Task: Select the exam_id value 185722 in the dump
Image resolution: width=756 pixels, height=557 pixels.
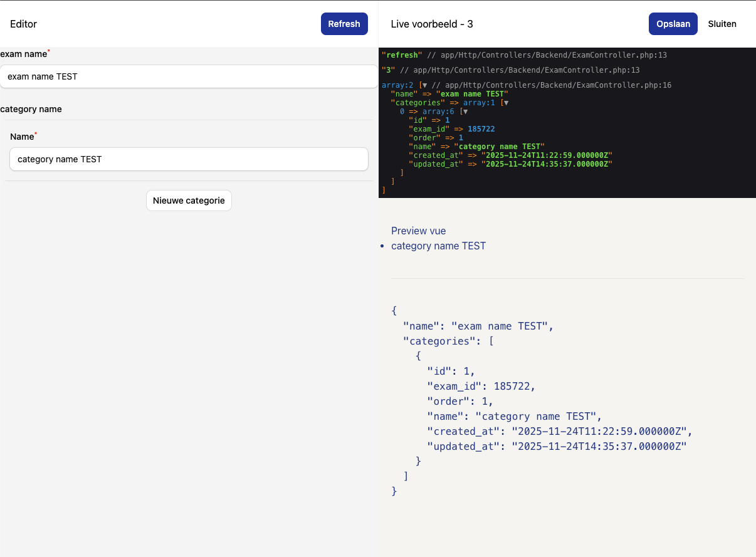Action: pos(481,128)
